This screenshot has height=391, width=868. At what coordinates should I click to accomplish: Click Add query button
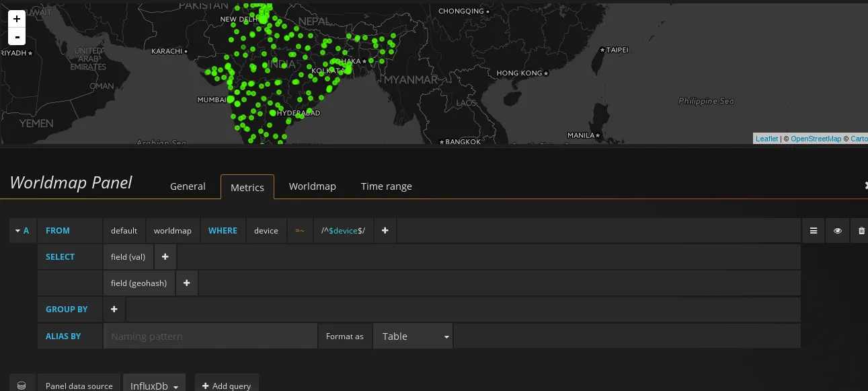(227, 386)
